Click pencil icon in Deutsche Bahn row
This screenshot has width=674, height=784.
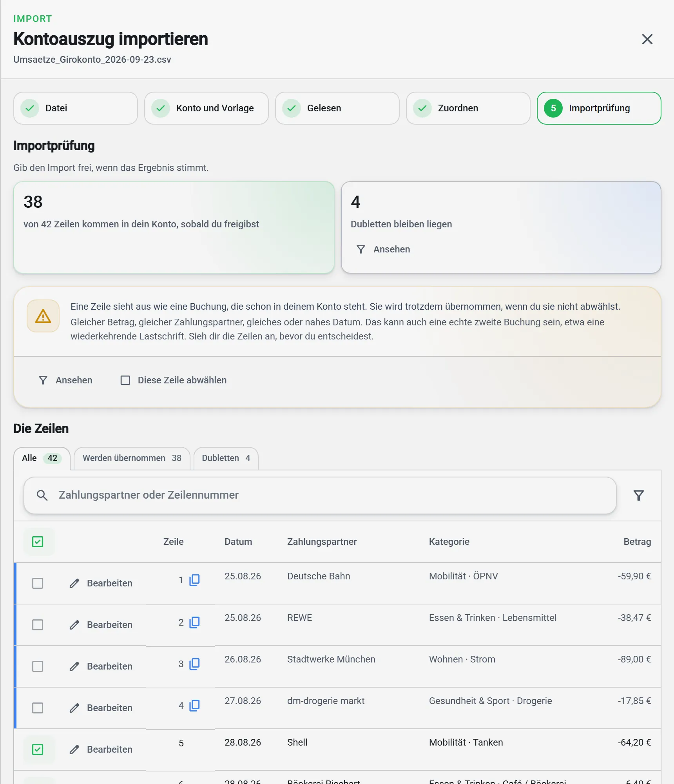coord(74,583)
